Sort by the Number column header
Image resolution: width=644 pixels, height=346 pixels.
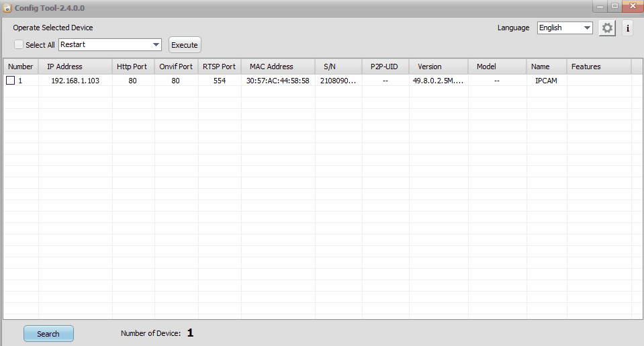coord(21,67)
